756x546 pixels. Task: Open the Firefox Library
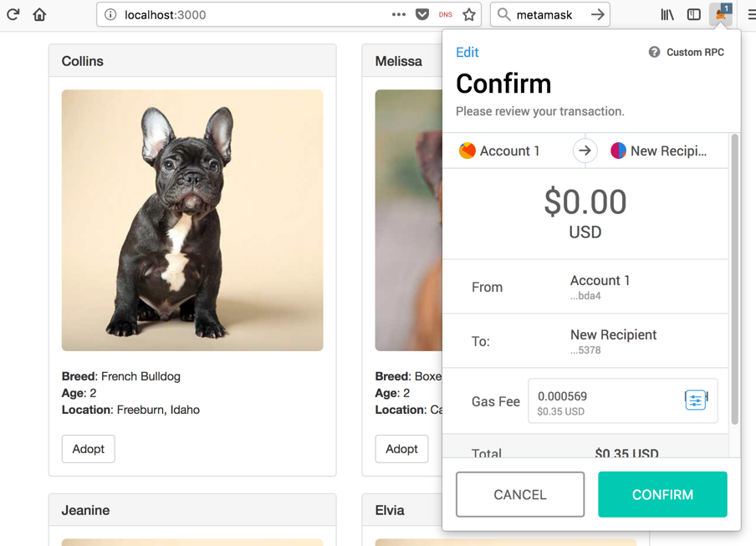tap(667, 14)
